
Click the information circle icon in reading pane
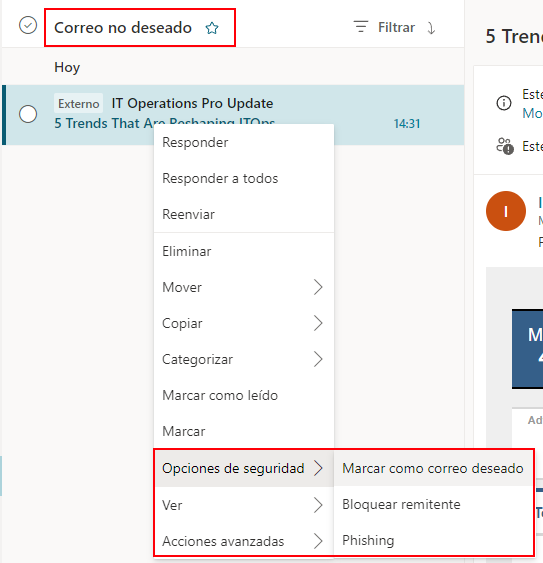(x=504, y=103)
